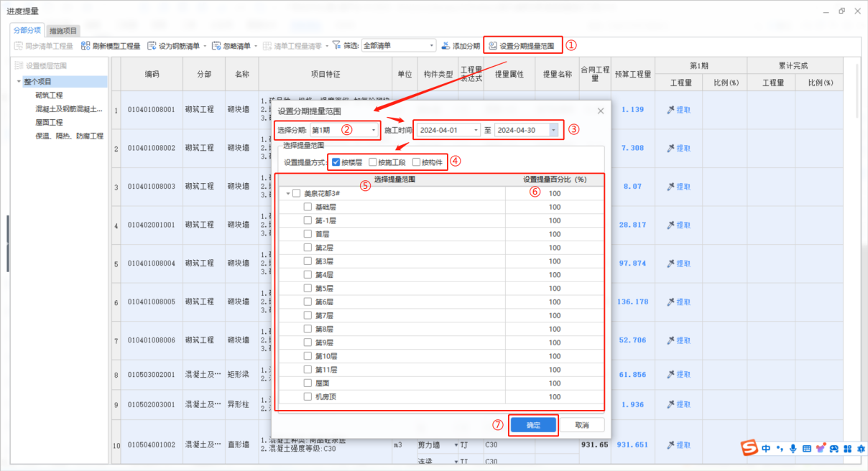Select 砌筑工程 in project tree
868x471 pixels.
click(x=49, y=95)
